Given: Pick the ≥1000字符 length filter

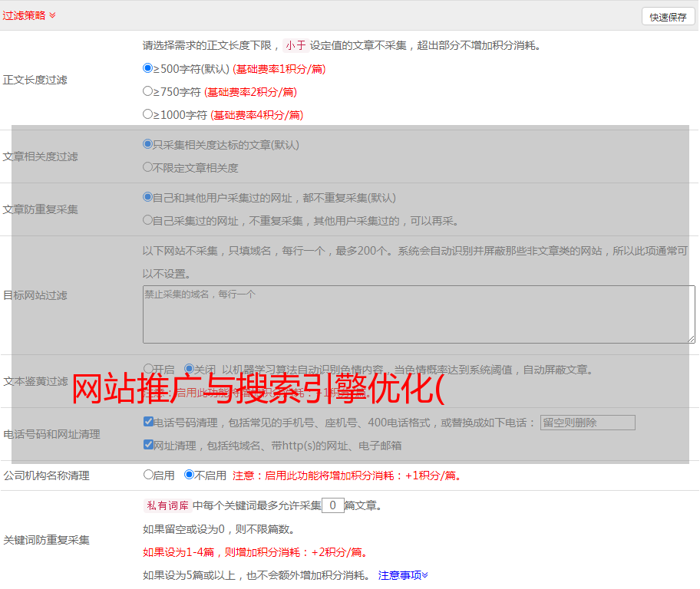Looking at the screenshot, I should (x=148, y=114).
